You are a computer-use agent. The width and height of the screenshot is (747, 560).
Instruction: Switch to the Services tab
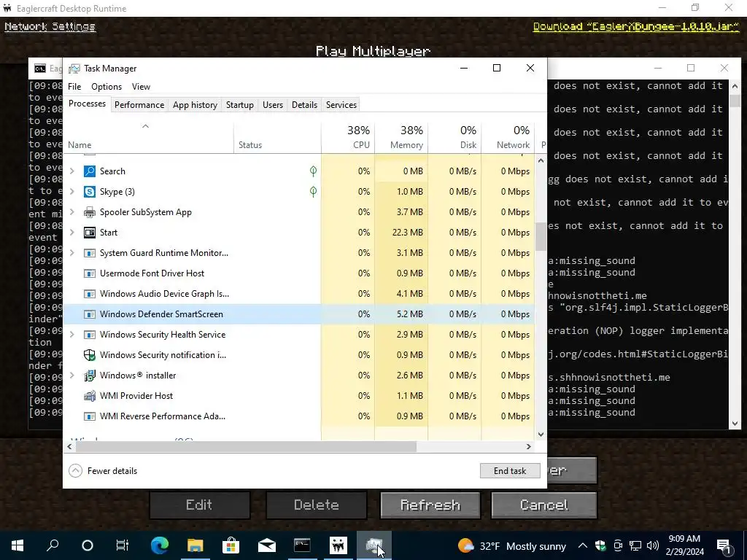click(341, 105)
